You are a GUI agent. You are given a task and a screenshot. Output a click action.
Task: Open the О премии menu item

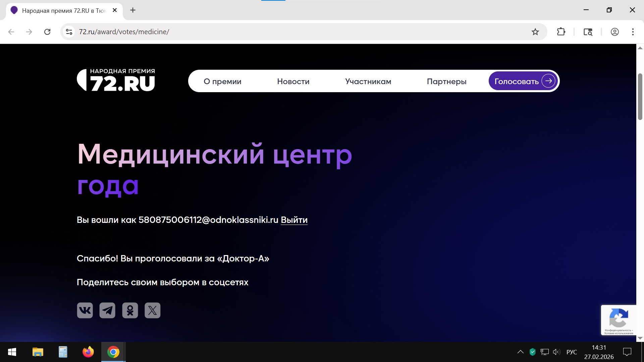222,81
